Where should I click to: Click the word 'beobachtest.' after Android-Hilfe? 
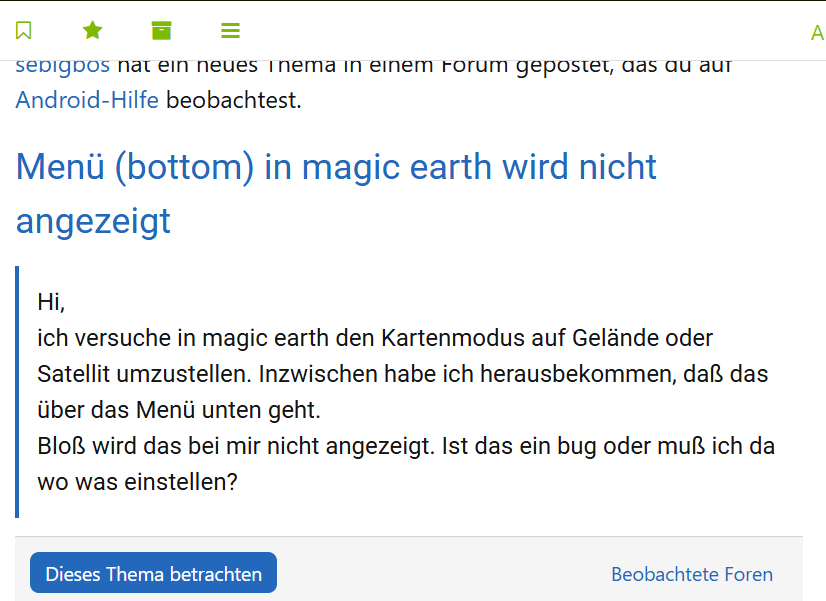(x=234, y=100)
